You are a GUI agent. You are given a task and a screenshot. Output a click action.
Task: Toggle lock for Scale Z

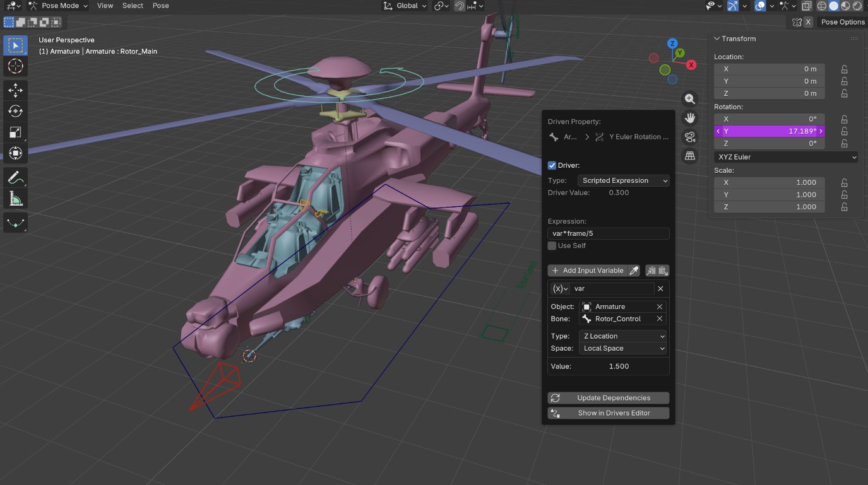coord(844,207)
